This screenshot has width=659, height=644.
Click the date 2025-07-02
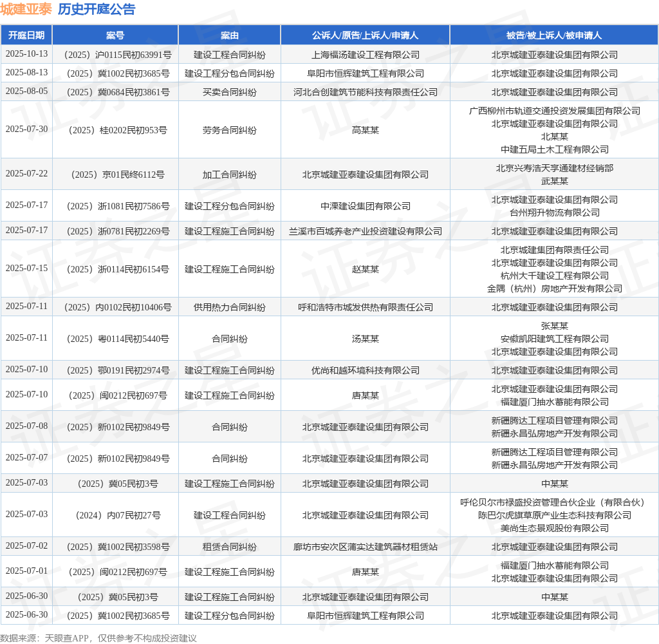click(x=26, y=545)
